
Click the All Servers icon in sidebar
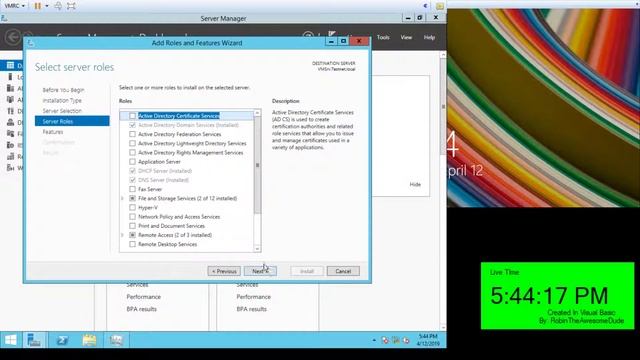(x=10, y=88)
